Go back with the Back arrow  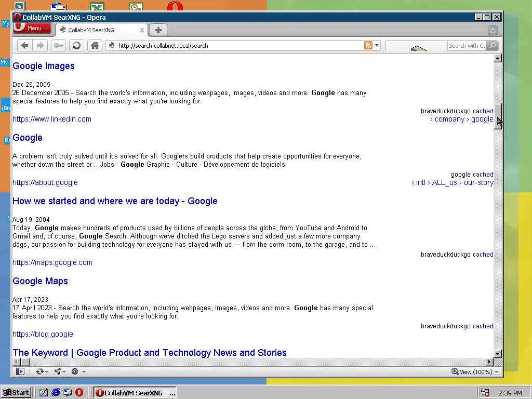(24, 46)
